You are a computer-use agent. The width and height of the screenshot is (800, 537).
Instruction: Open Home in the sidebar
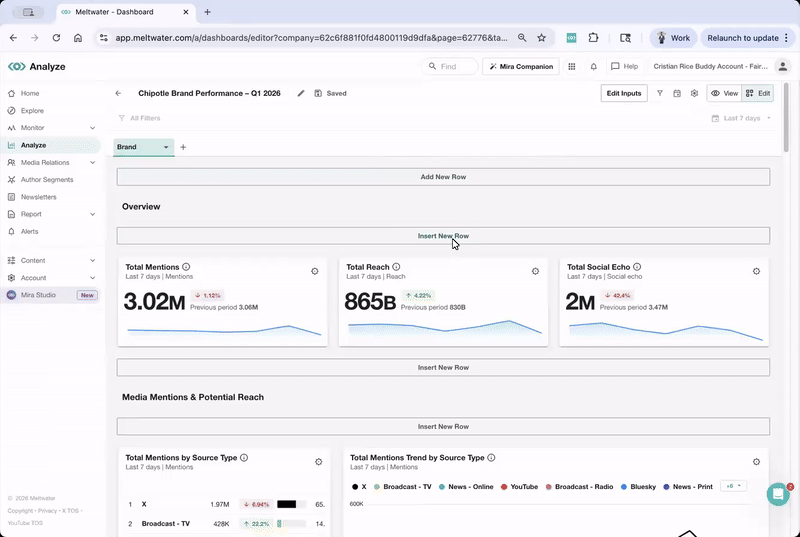[x=30, y=93]
